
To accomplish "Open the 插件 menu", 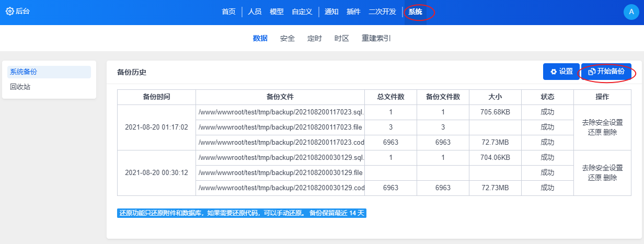I will pyautogui.click(x=353, y=11).
